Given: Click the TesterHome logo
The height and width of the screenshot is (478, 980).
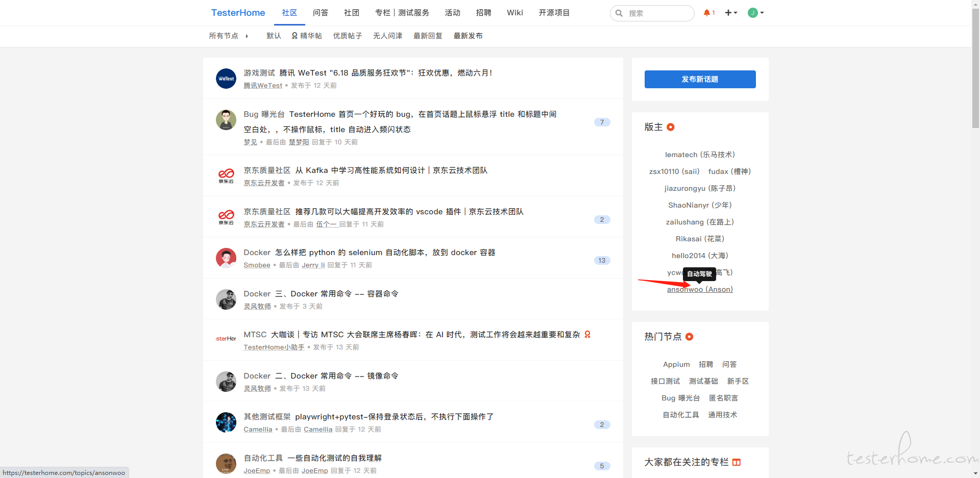Looking at the screenshot, I should [238, 13].
